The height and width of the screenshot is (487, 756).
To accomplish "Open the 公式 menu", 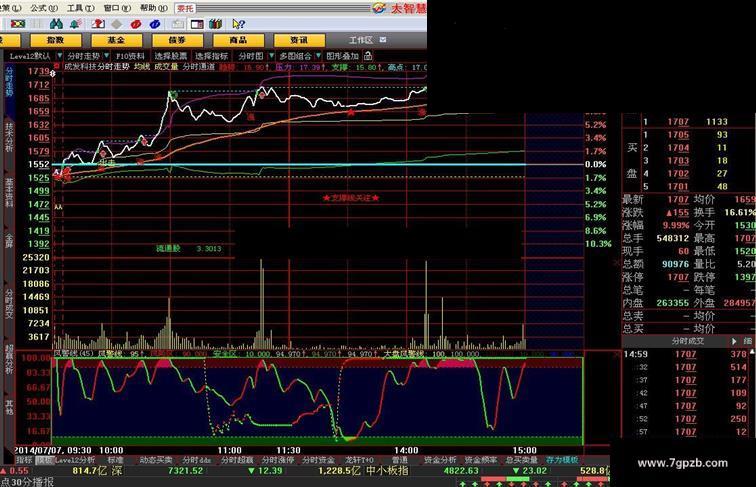I will point(44,8).
